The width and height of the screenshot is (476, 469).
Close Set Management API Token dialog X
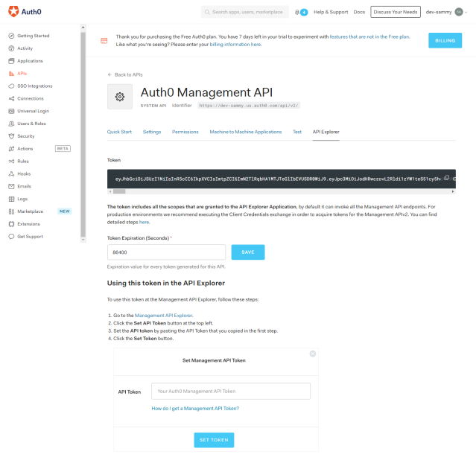pyautogui.click(x=312, y=354)
